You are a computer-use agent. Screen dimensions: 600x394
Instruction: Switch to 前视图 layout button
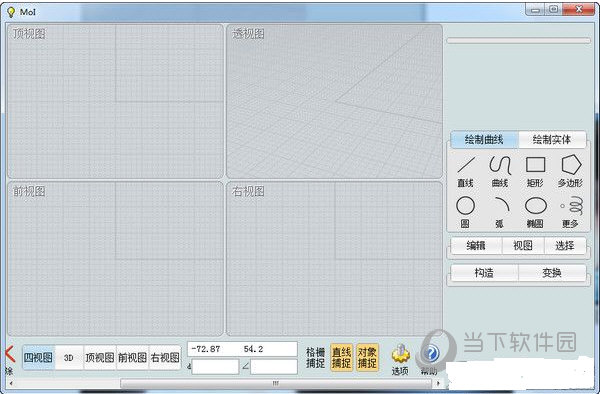point(132,357)
